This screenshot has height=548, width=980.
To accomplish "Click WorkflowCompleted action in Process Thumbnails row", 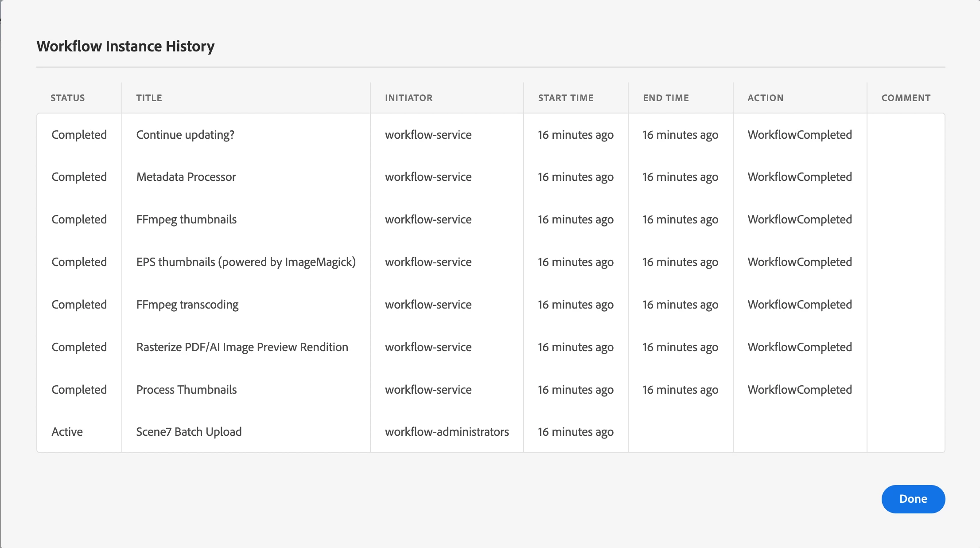I will tap(799, 390).
